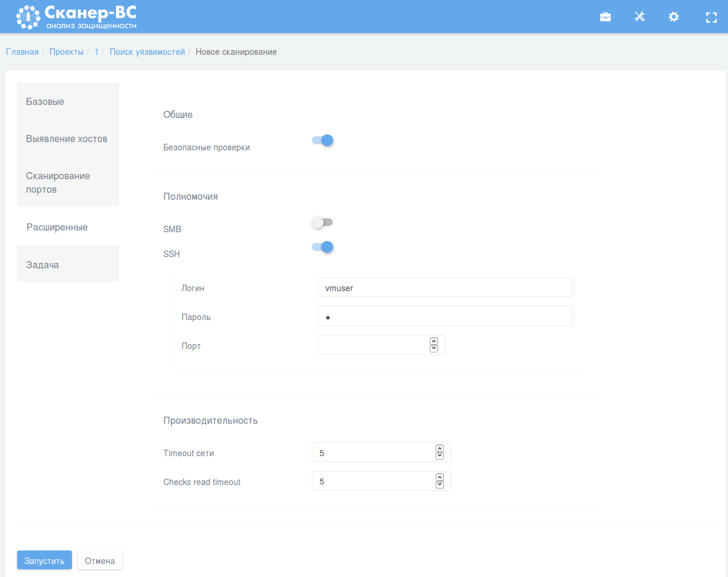Click the Общие section heading

[178, 114]
